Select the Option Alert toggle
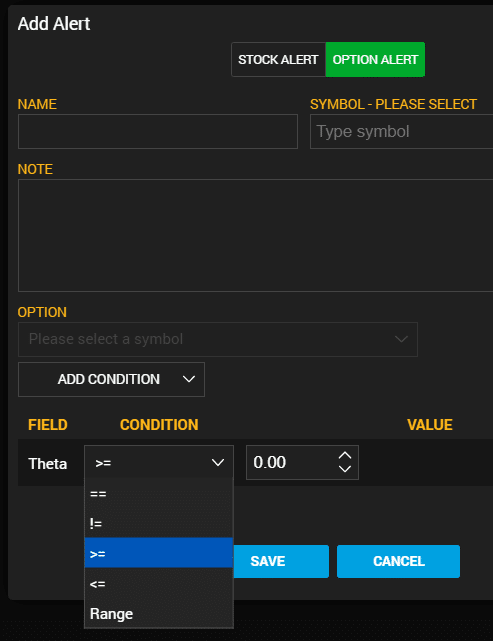Image resolution: width=493 pixels, height=641 pixels. pos(375,60)
